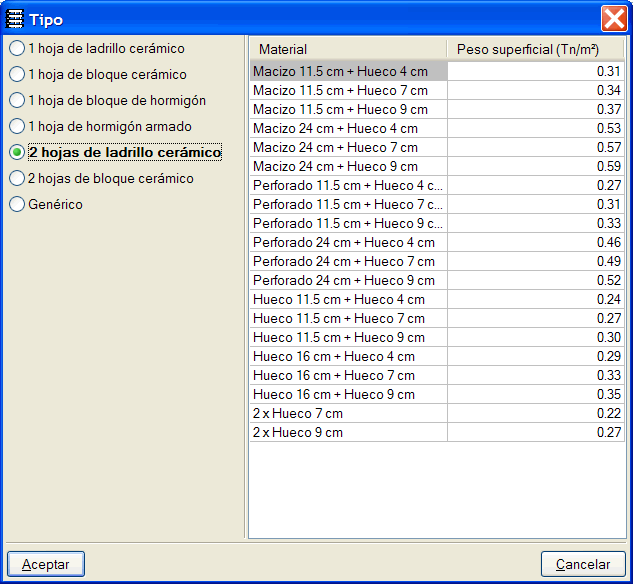Select row 'Macizo 11.5 cm + Hueco 7 cm'
Screen dimensions: 633x584
(437, 90)
